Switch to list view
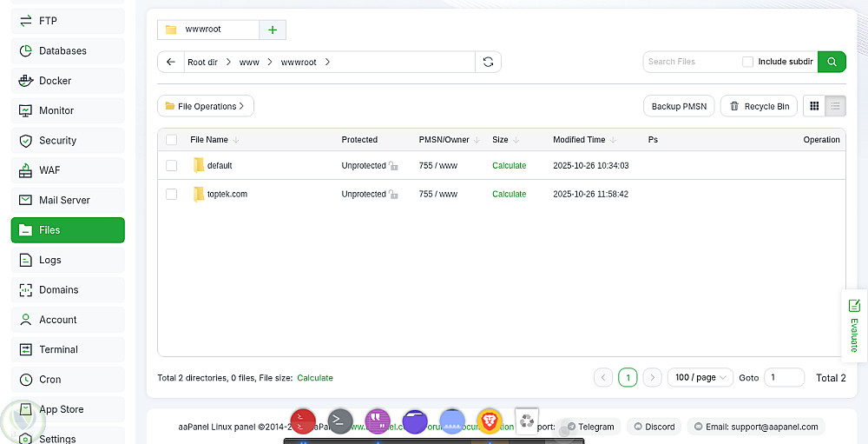 (835, 106)
